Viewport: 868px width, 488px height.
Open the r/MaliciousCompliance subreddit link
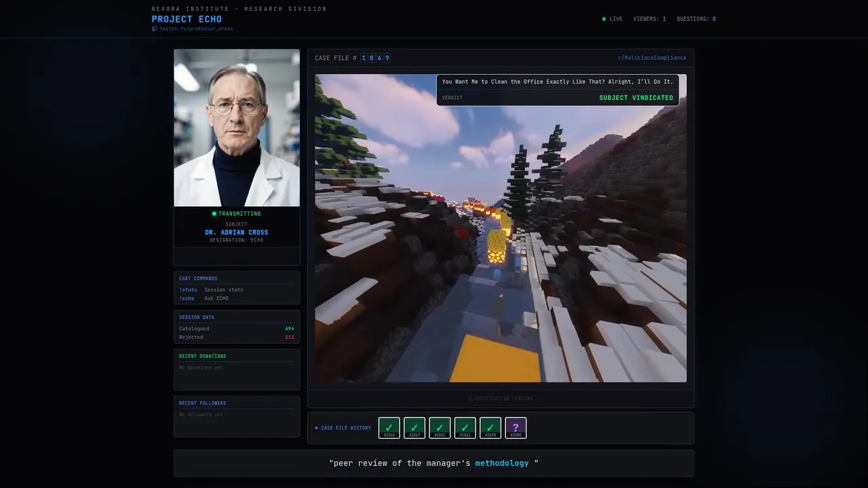652,58
